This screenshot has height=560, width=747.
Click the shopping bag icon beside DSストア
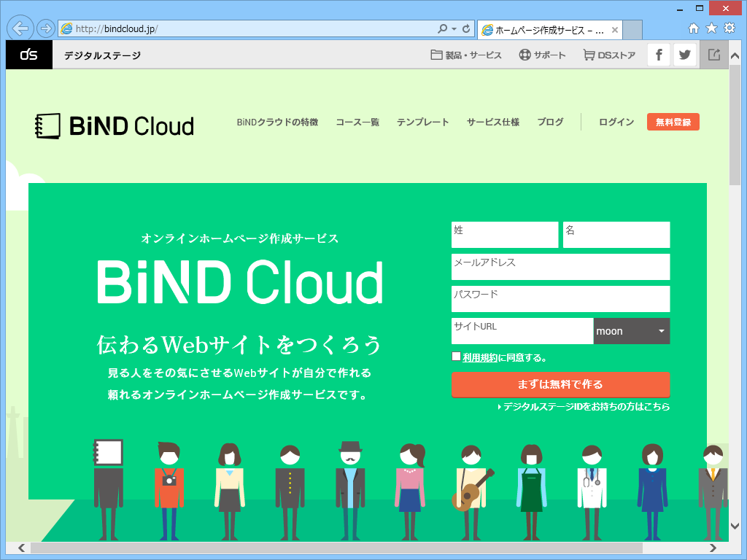(x=588, y=54)
